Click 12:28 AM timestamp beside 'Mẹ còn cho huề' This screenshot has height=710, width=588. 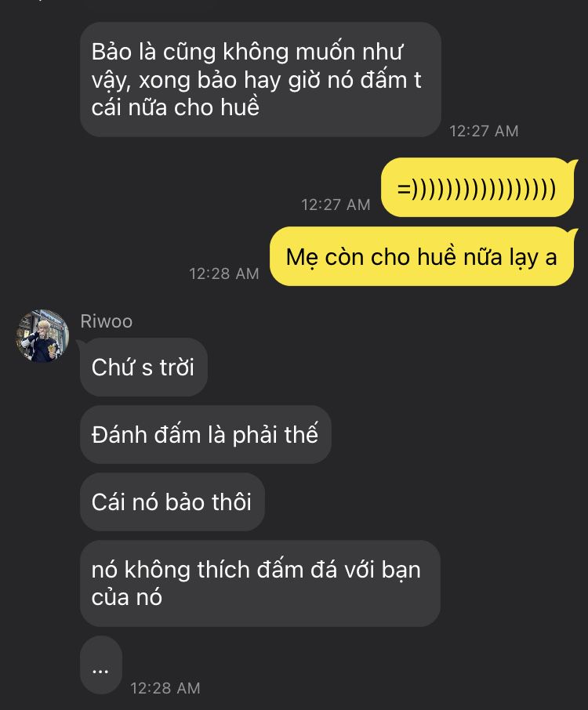[223, 273]
